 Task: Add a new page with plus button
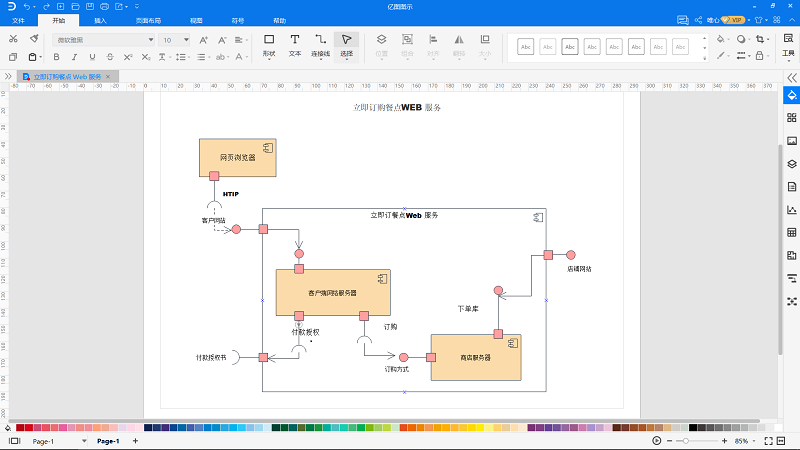[135, 441]
